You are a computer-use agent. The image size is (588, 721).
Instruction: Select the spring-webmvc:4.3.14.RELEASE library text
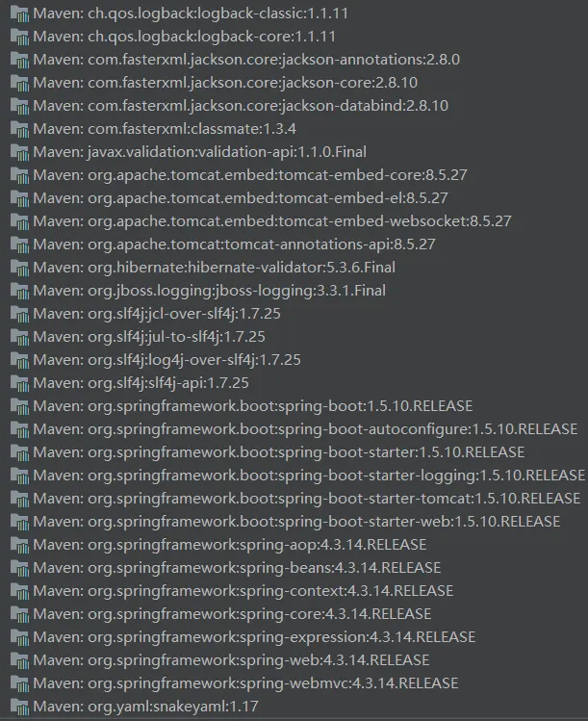[246, 683]
